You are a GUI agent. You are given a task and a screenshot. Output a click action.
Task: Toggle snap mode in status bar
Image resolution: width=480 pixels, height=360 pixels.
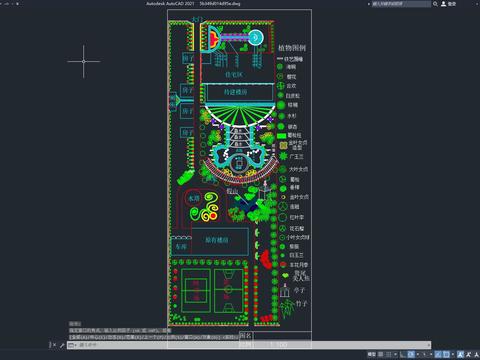388,354
